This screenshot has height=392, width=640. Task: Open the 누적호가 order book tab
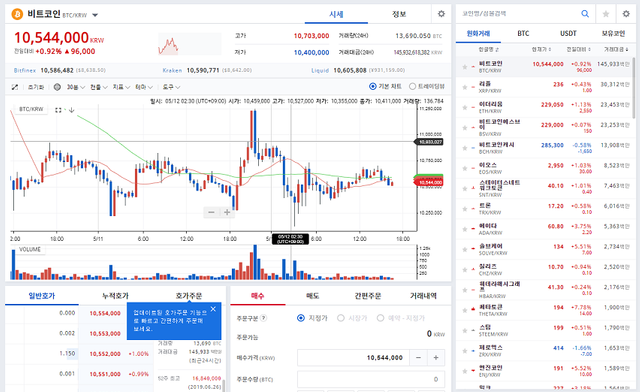click(x=115, y=296)
